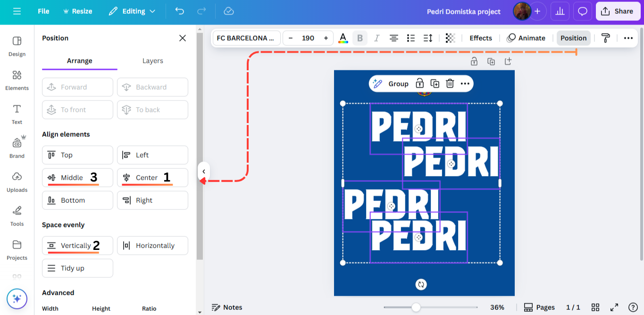Align elements to the Right
Screen dimensions: 644x315
152,200
